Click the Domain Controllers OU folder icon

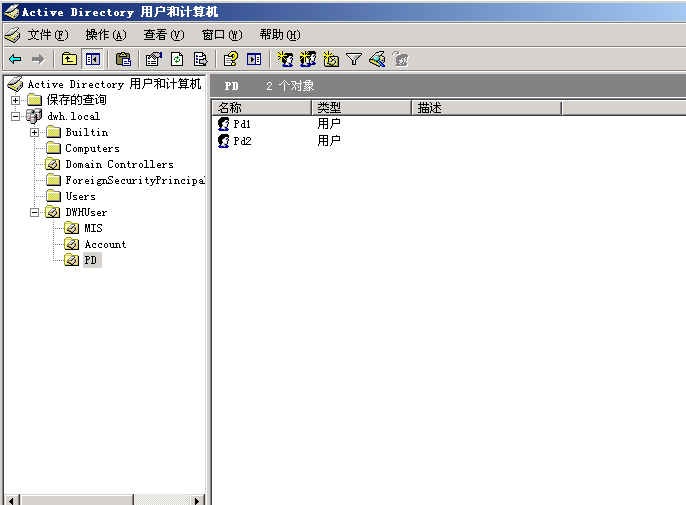[53, 165]
